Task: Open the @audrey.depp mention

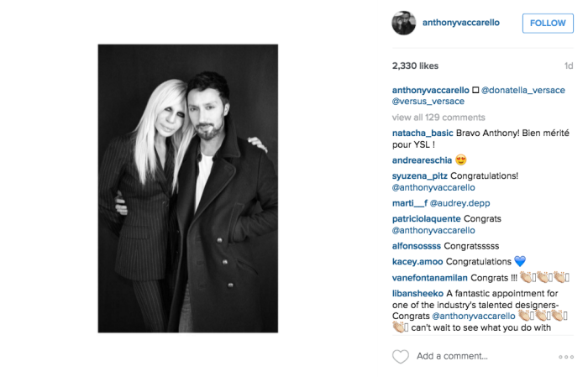Action: click(459, 203)
